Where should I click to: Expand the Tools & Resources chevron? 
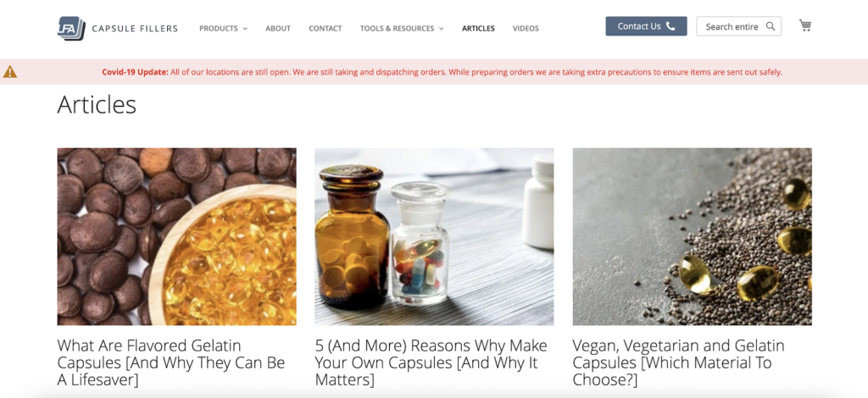[441, 29]
